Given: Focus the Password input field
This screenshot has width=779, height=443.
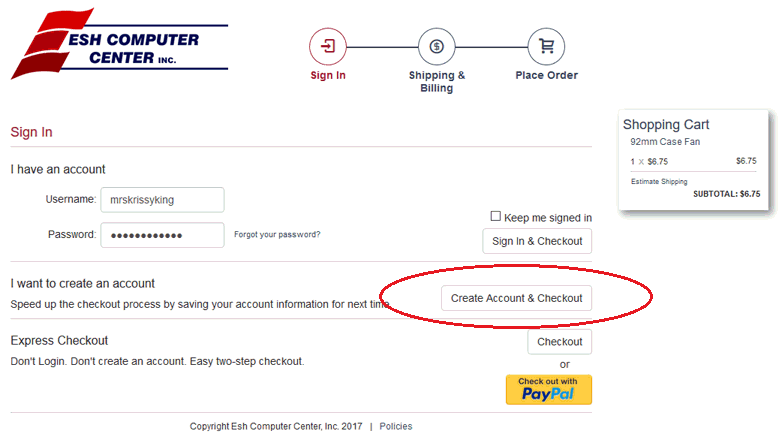Looking at the screenshot, I should tap(162, 235).
